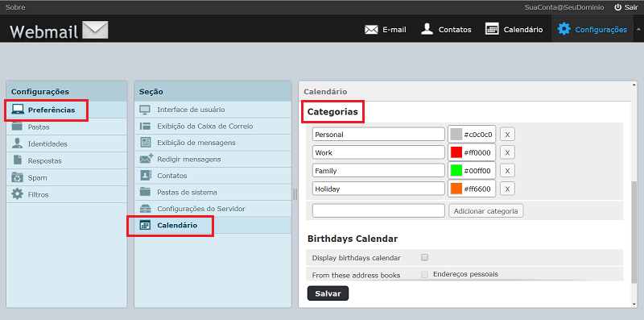This screenshot has width=644, height=320.
Task: Switch to the Calendário tab label
Action: [x=522, y=30]
